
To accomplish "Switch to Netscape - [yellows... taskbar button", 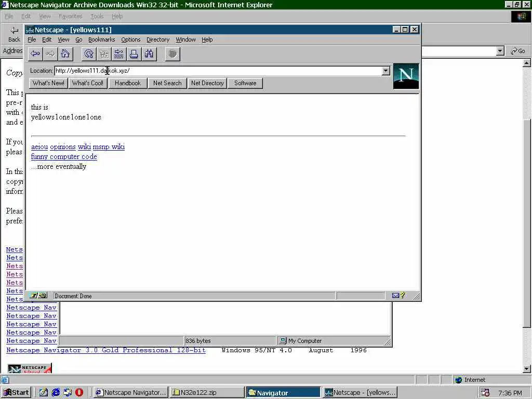I will tap(360, 393).
